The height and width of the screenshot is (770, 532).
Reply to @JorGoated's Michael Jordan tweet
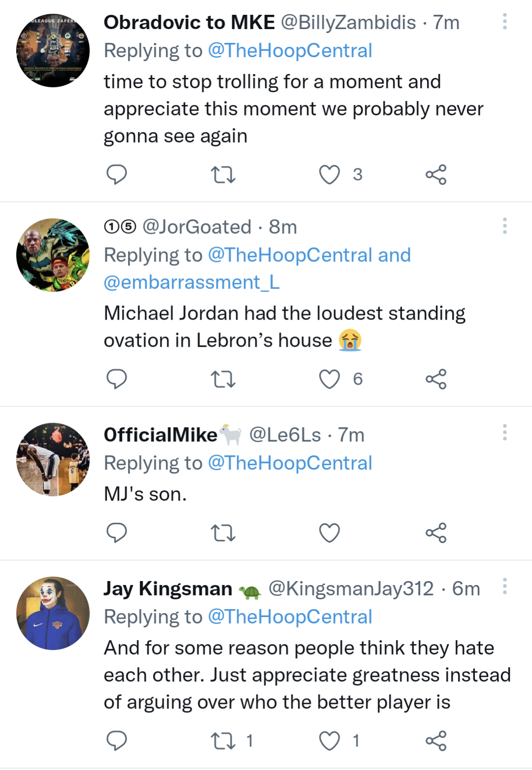[x=117, y=379]
